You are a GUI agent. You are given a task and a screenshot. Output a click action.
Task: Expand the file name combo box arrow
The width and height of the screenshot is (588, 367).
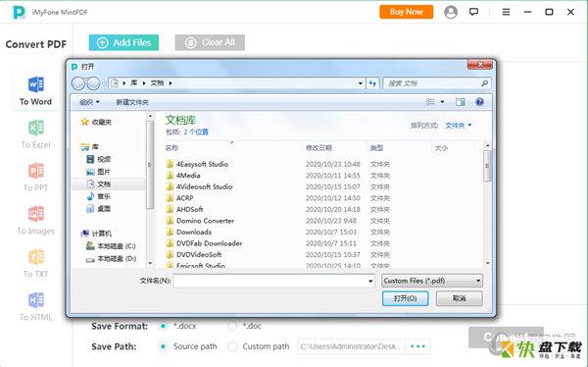pos(370,281)
